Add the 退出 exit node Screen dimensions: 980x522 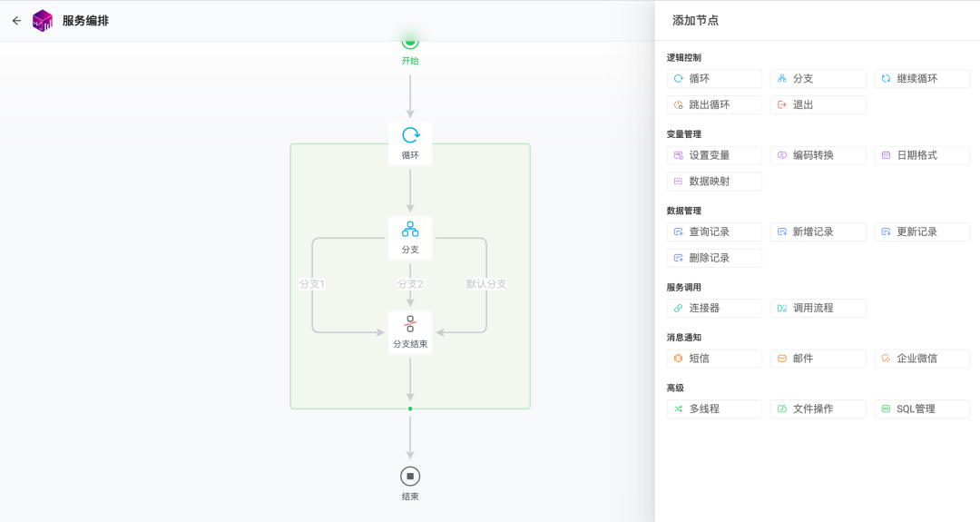coord(818,105)
